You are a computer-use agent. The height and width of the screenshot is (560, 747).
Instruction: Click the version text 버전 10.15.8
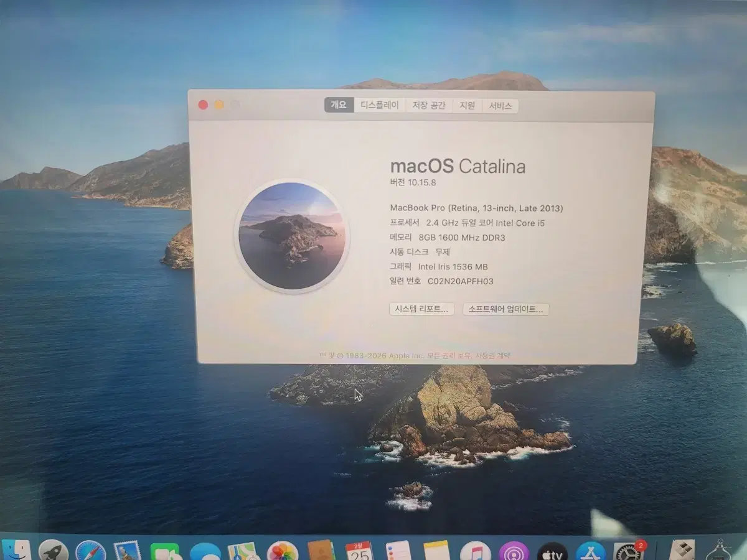[x=414, y=183]
